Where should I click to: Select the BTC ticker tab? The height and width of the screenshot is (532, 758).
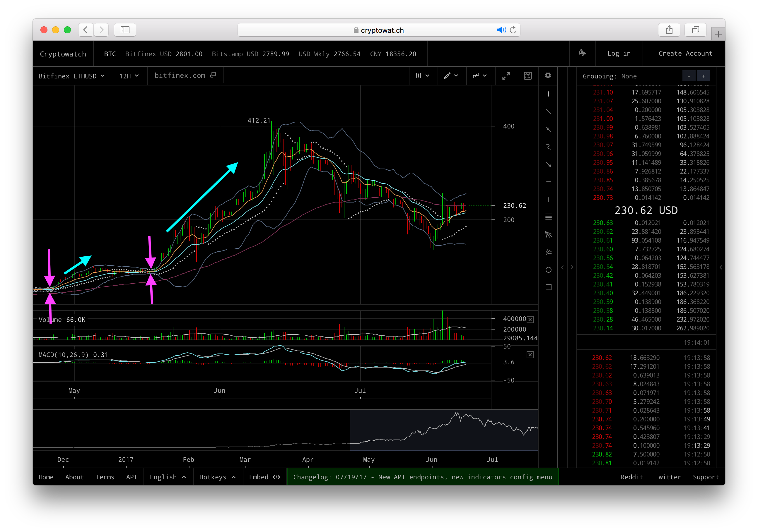[x=110, y=54]
